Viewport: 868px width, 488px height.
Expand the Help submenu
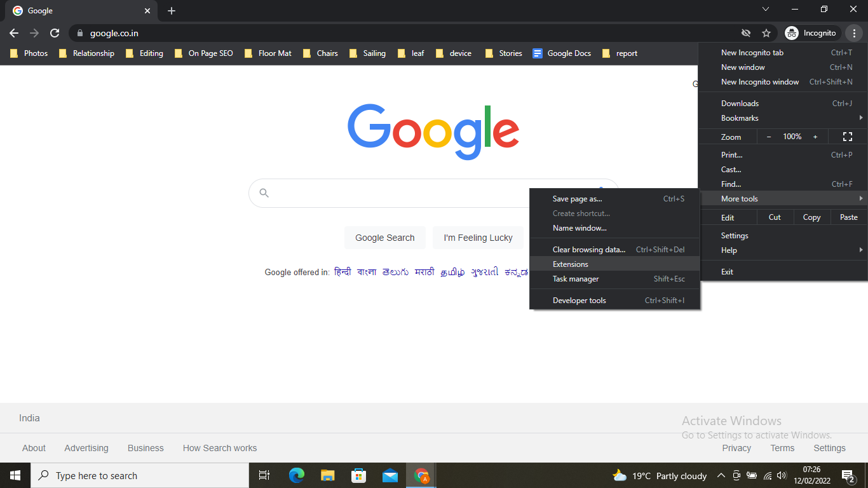[x=783, y=250]
